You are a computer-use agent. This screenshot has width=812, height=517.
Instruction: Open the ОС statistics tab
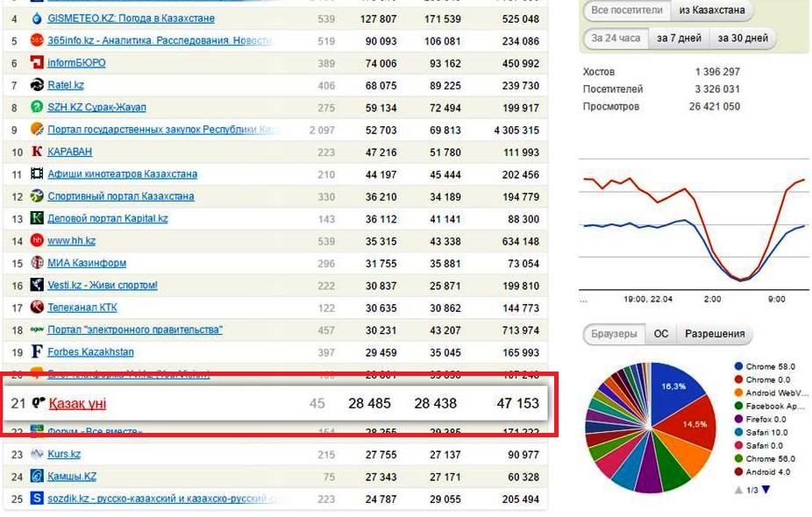(x=661, y=334)
